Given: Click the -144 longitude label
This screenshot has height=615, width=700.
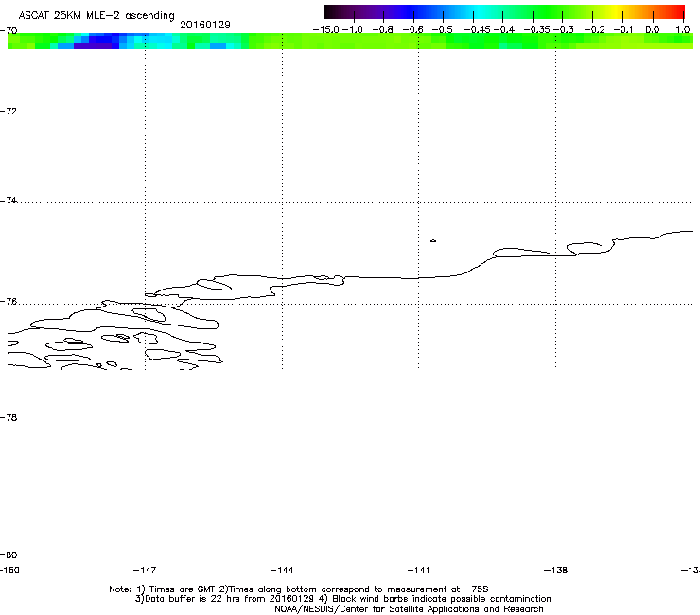Looking at the screenshot, I should tap(282, 571).
